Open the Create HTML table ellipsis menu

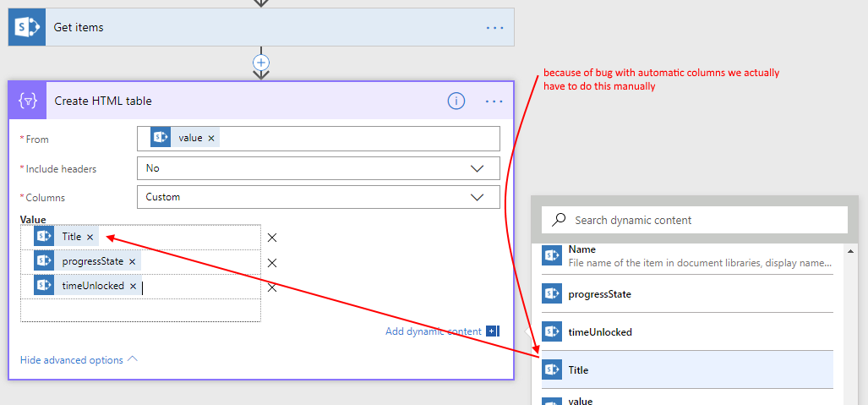(494, 101)
